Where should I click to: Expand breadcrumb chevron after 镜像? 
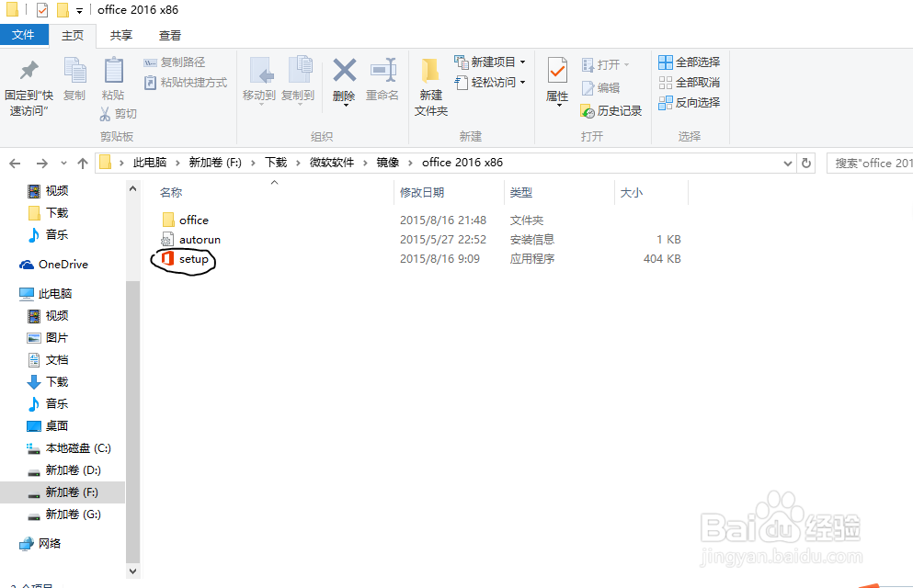coord(410,163)
